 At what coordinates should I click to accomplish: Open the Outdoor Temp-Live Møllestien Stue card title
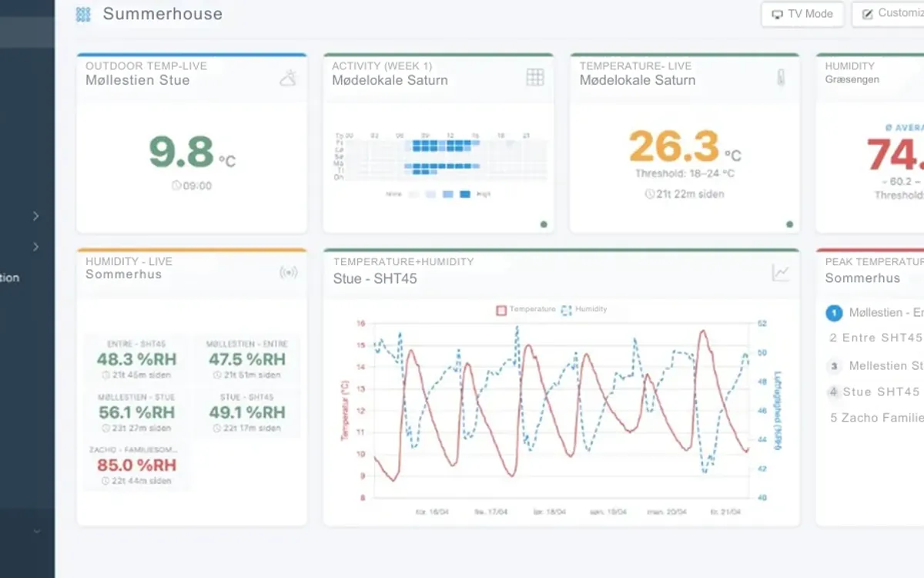(146, 73)
